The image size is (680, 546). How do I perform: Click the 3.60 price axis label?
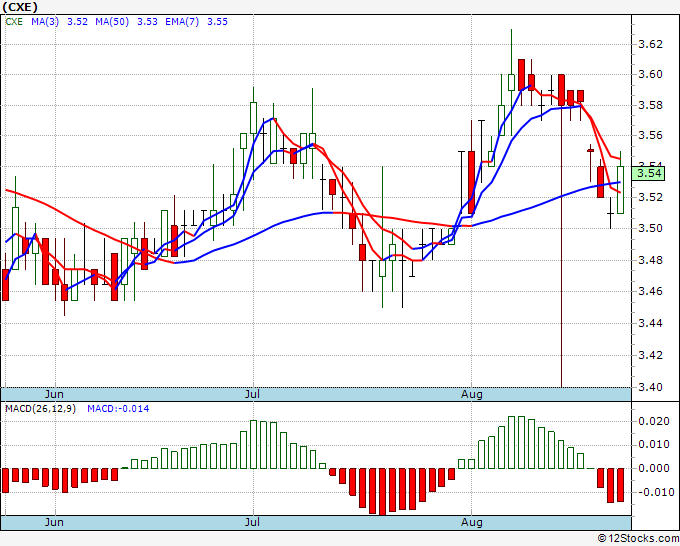tap(651, 74)
